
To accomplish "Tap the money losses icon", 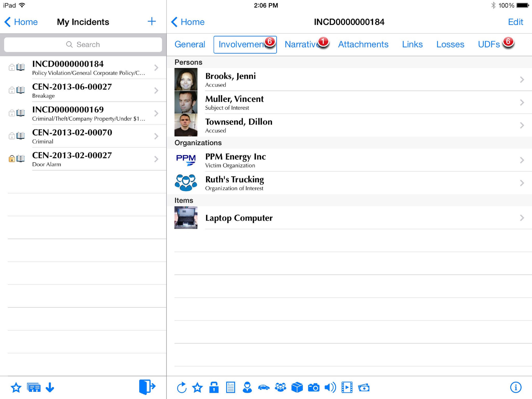I will 364,388.
